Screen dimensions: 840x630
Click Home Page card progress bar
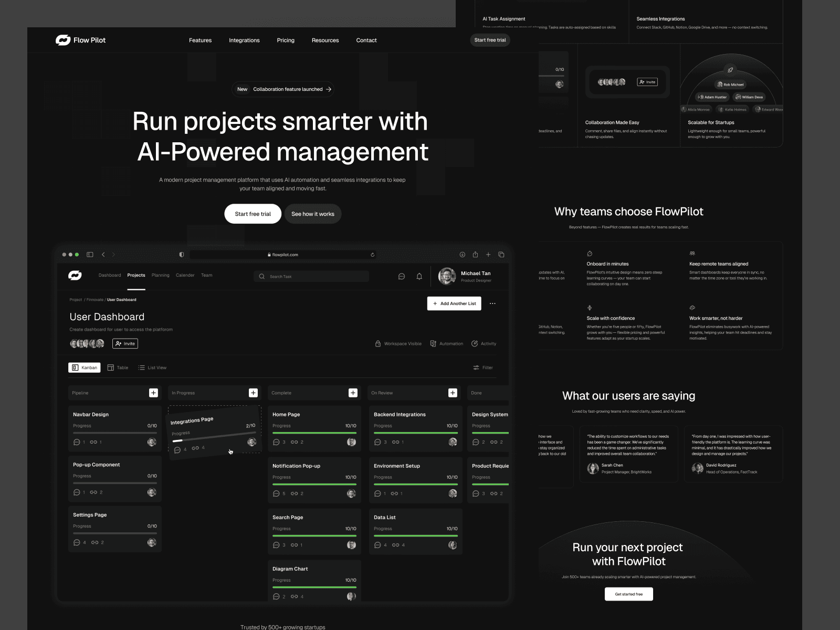(314, 433)
